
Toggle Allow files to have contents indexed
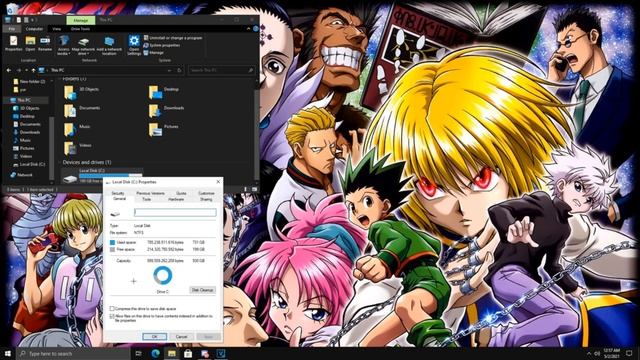point(112,316)
